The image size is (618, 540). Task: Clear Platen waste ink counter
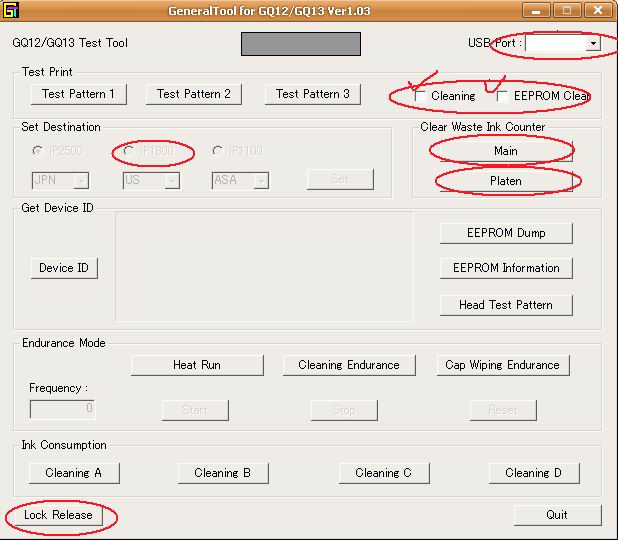pos(506,181)
